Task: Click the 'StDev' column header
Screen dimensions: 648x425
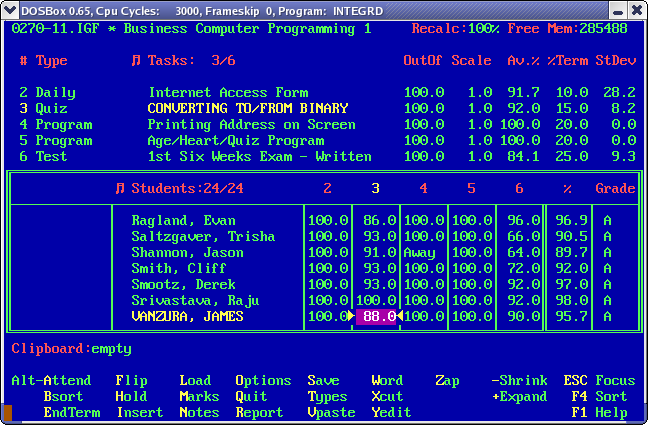Action: coord(615,61)
